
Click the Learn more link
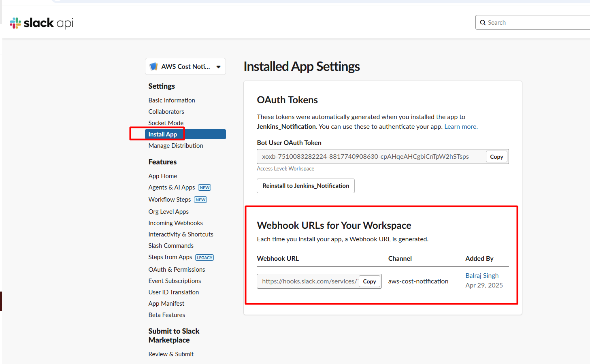461,127
